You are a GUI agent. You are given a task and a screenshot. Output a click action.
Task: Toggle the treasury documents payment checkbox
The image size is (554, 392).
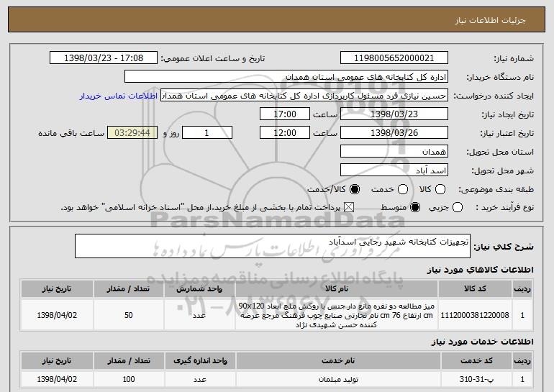350,208
